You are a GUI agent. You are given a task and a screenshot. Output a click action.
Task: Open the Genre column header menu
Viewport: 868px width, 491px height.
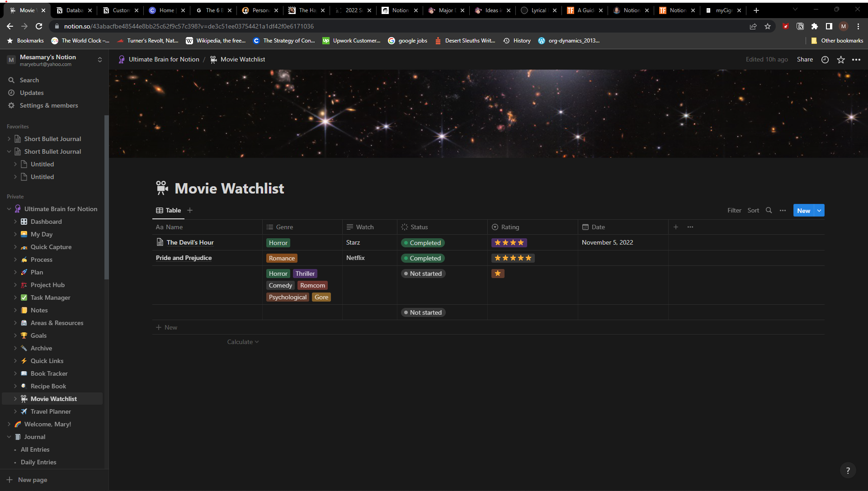[x=302, y=227]
